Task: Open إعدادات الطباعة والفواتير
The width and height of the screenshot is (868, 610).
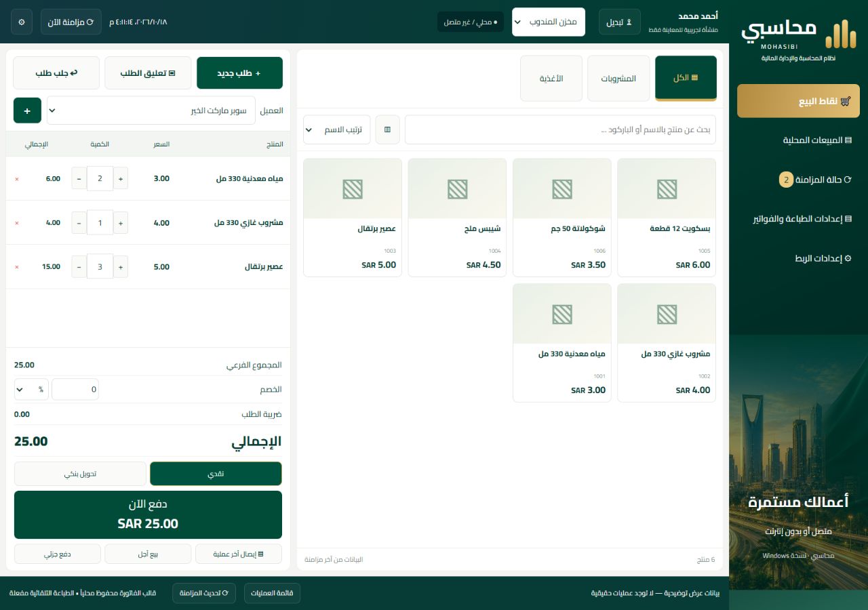Action: tap(798, 219)
